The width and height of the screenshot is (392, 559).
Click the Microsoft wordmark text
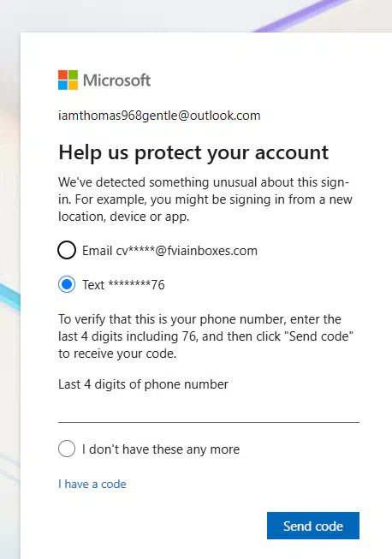(x=117, y=80)
